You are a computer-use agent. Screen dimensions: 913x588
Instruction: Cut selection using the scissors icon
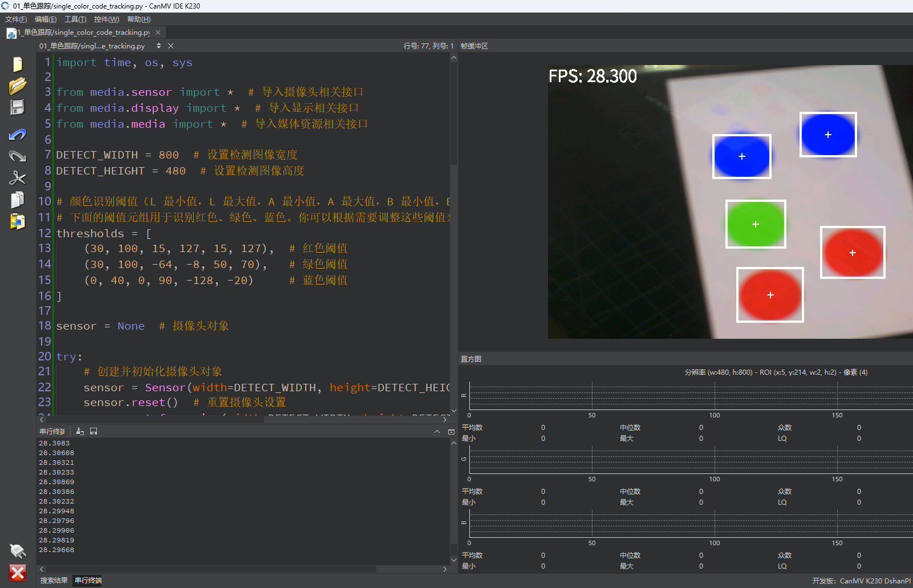[x=18, y=178]
